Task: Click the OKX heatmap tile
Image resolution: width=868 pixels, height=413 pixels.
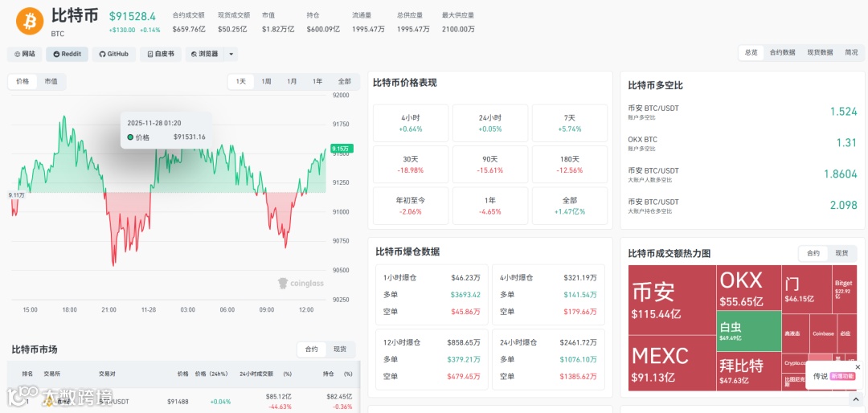Action: pyautogui.click(x=749, y=288)
